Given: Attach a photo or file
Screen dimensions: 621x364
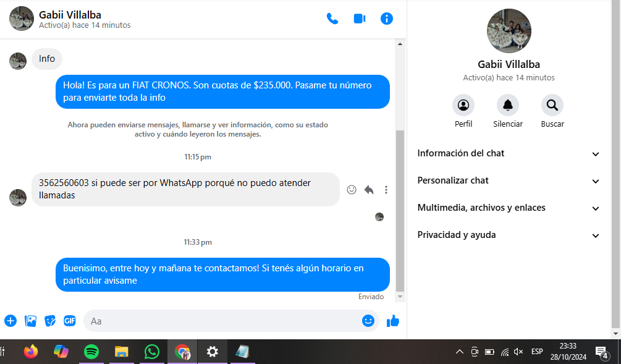Looking at the screenshot, I should [x=30, y=321].
